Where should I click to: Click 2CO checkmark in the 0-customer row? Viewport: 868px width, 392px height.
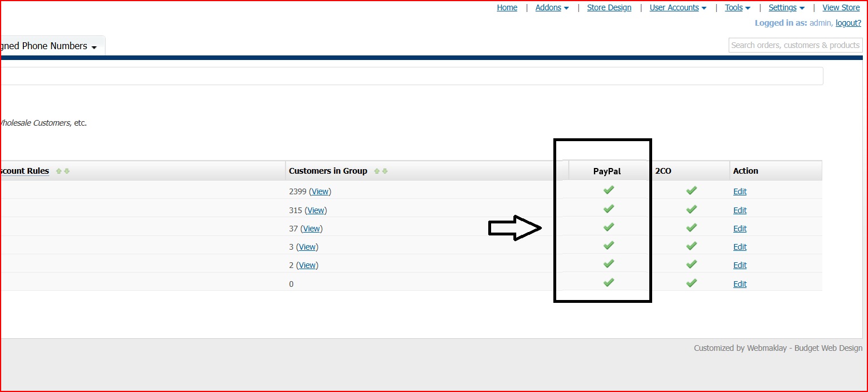pos(692,283)
